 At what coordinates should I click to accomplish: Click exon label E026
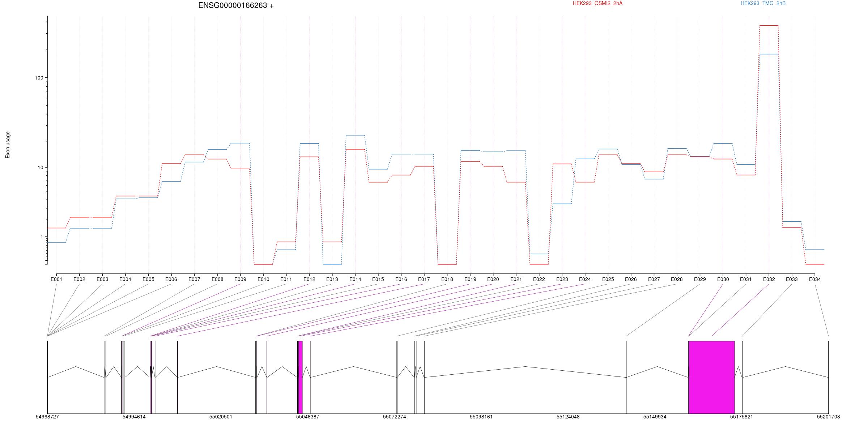631,279
